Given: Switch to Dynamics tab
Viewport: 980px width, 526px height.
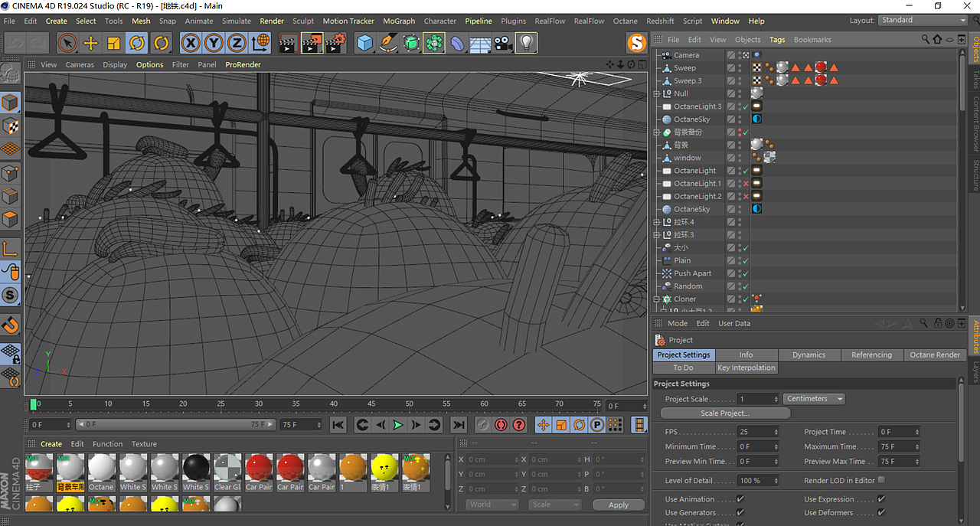Looking at the screenshot, I should pos(808,354).
